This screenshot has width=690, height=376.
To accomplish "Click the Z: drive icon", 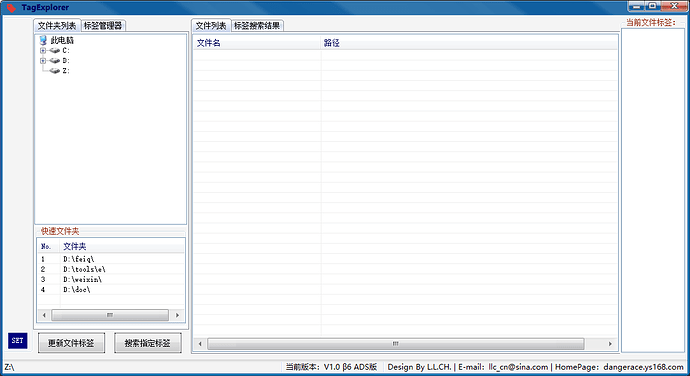I will pos(55,71).
